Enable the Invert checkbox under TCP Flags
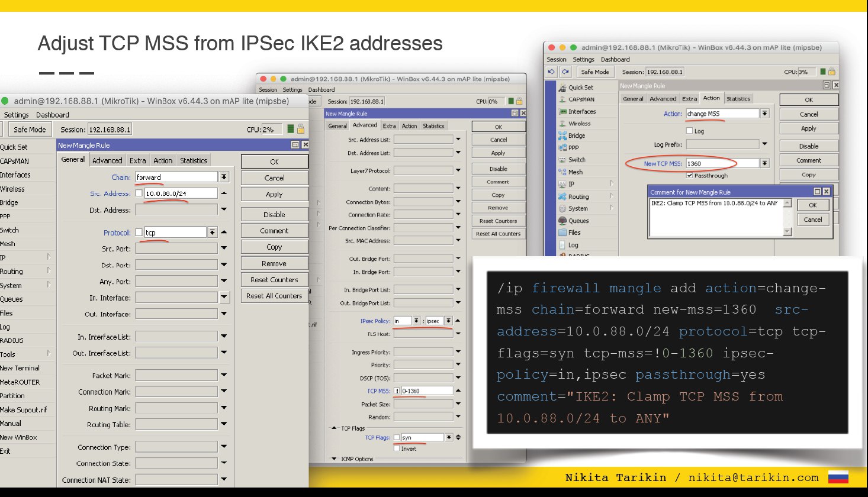The image size is (868, 497). tap(397, 448)
